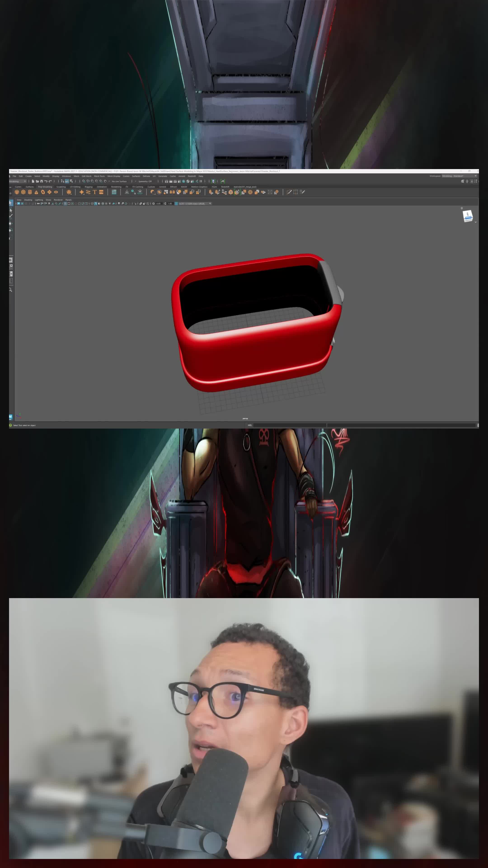The height and width of the screenshot is (868, 488).
Task: Create a polygon cone from the shelf
Action: pos(36,192)
